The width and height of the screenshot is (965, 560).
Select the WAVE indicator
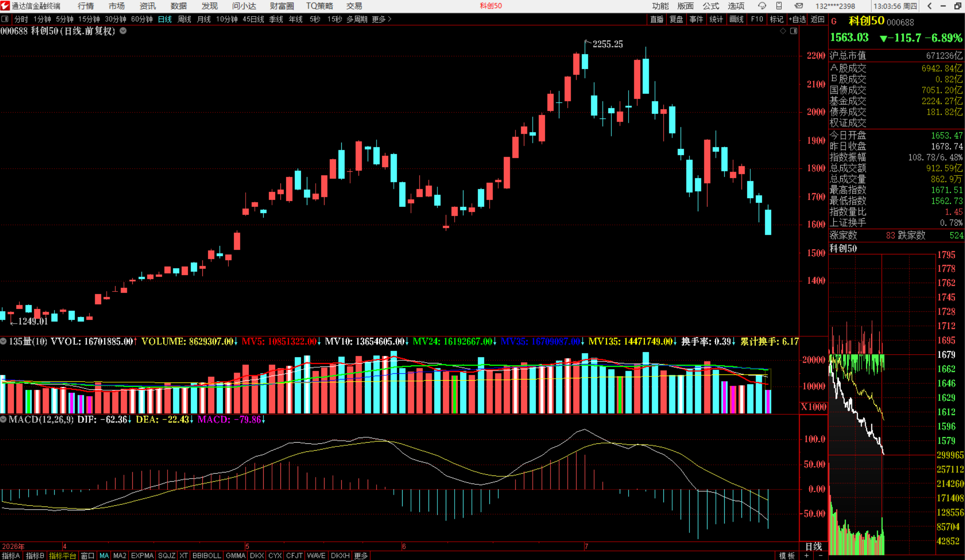click(x=316, y=555)
